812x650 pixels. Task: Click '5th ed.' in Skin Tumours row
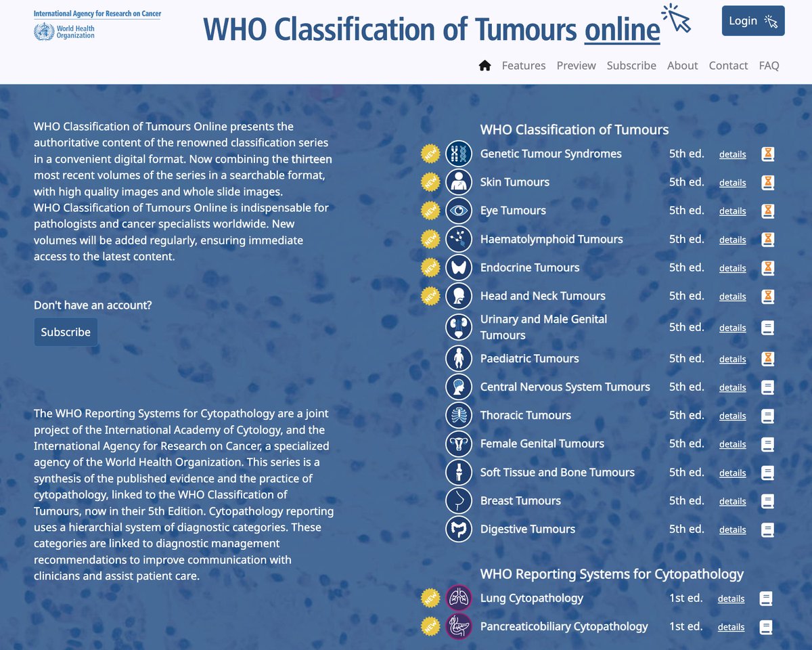point(686,182)
